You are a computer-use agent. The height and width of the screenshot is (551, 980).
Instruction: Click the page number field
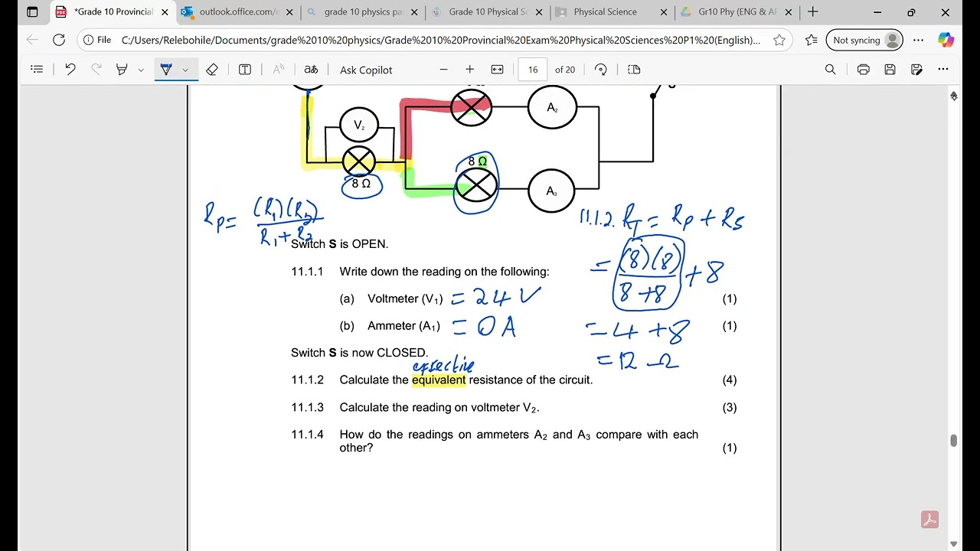533,70
